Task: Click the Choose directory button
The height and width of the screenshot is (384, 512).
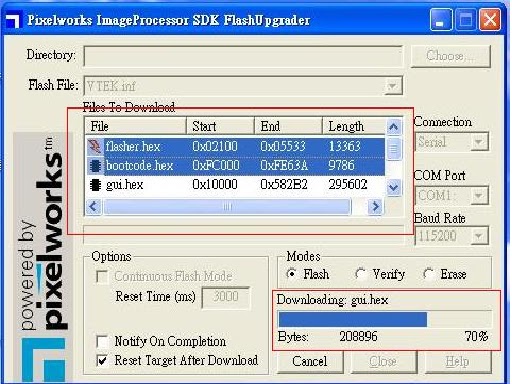Action: point(451,56)
